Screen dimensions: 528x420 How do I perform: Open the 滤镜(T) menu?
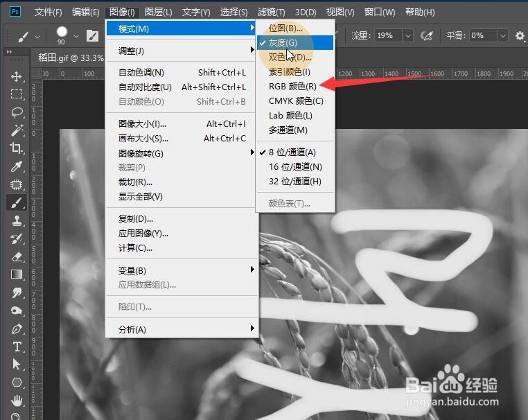point(271,12)
